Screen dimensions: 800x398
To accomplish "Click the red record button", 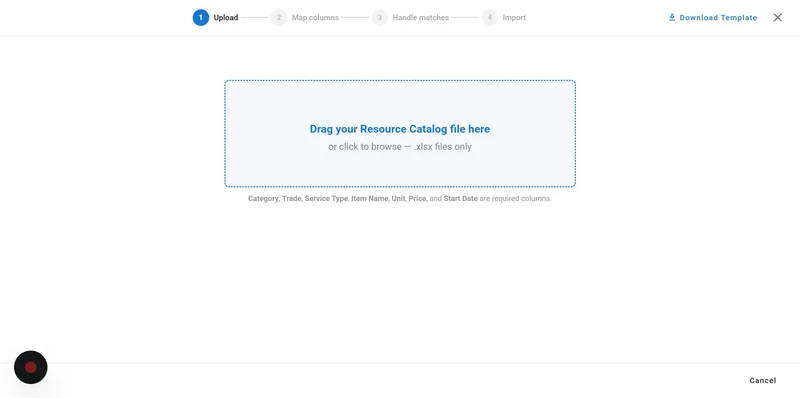I will [x=31, y=367].
